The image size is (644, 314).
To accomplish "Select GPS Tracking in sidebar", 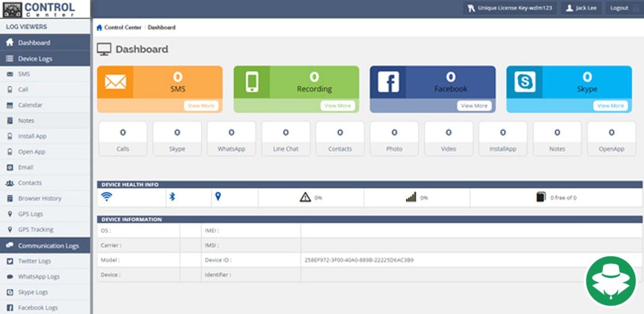I will (36, 229).
